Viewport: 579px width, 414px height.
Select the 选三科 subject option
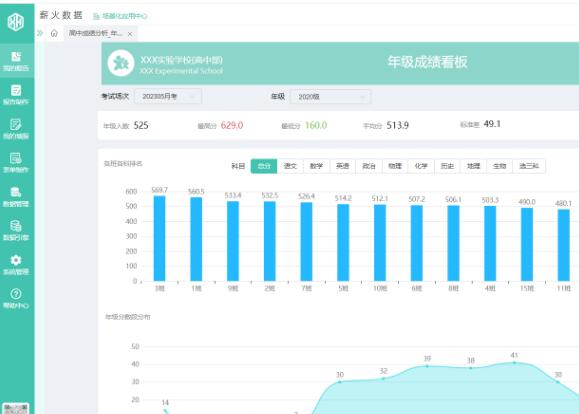click(x=529, y=166)
